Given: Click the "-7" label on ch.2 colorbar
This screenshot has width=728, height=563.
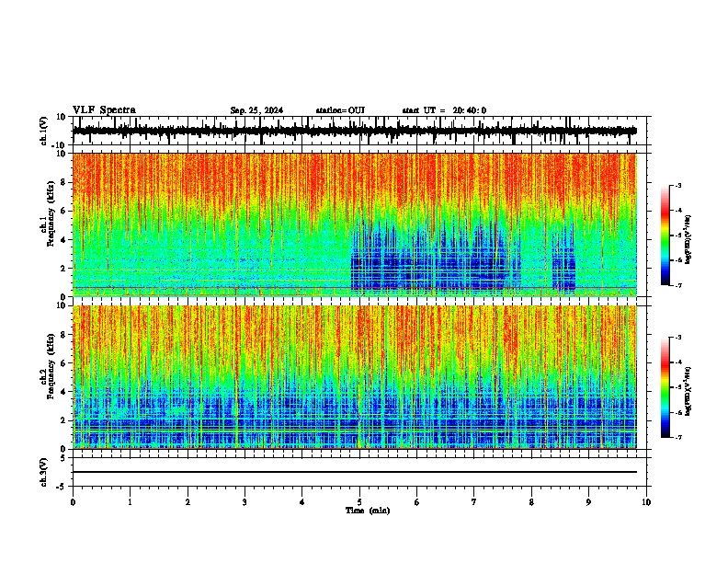Looking at the screenshot, I should point(677,437).
